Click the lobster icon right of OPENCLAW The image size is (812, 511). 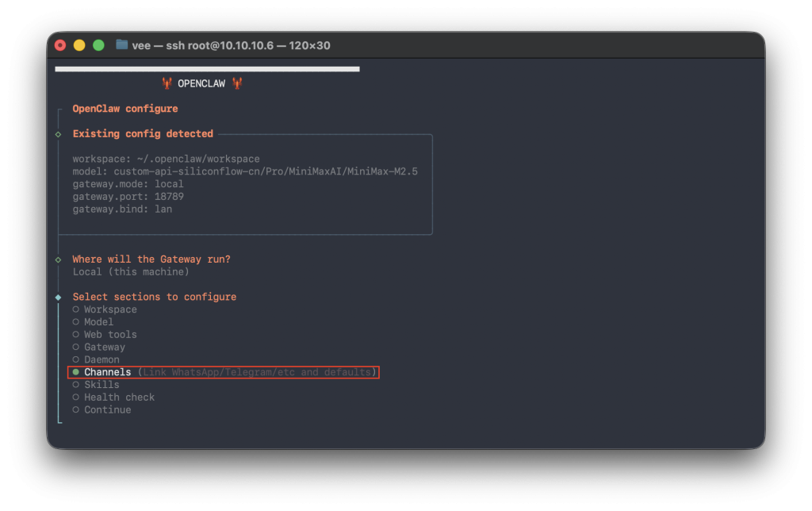[x=236, y=83]
